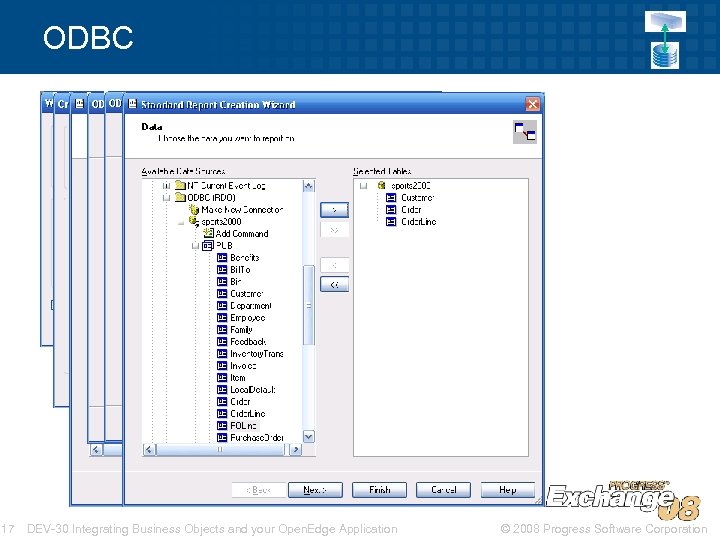This screenshot has width=720, height=540.
Task: Click the POLine table icon
Action: pos(222,426)
